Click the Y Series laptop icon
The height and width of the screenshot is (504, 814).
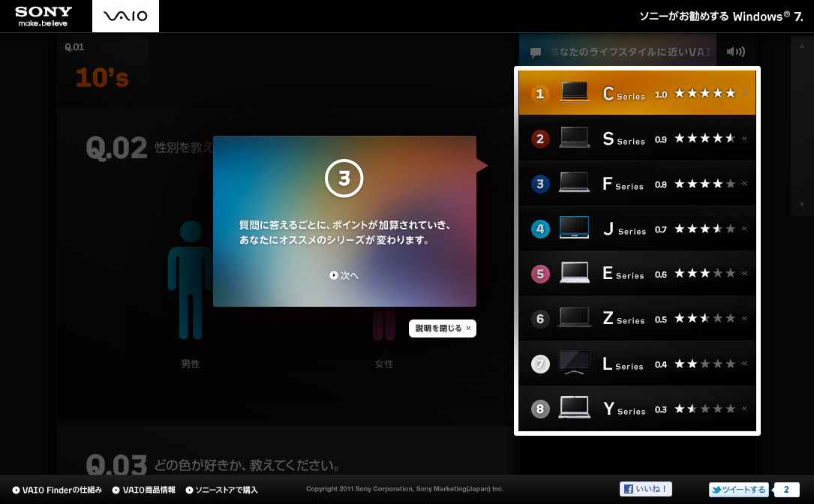point(574,408)
